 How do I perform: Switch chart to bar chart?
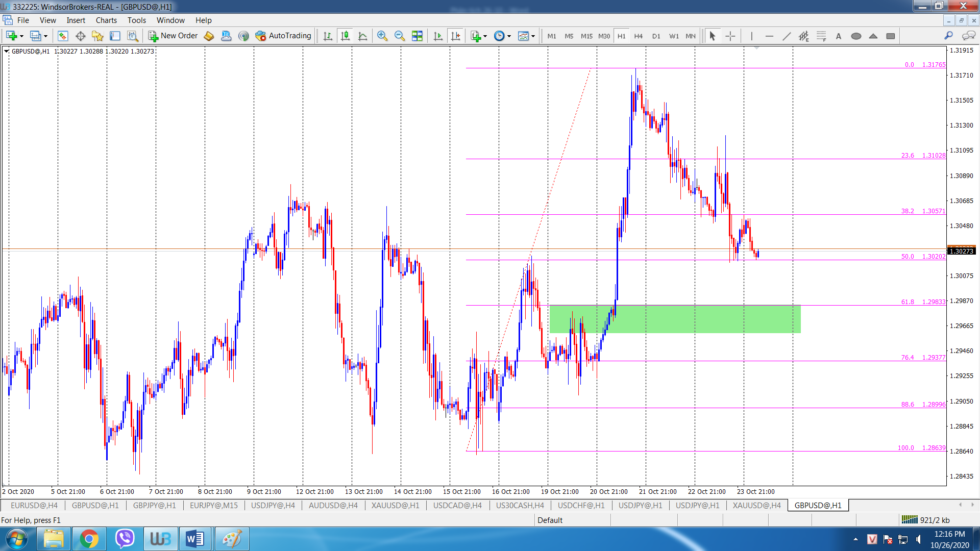328,36
